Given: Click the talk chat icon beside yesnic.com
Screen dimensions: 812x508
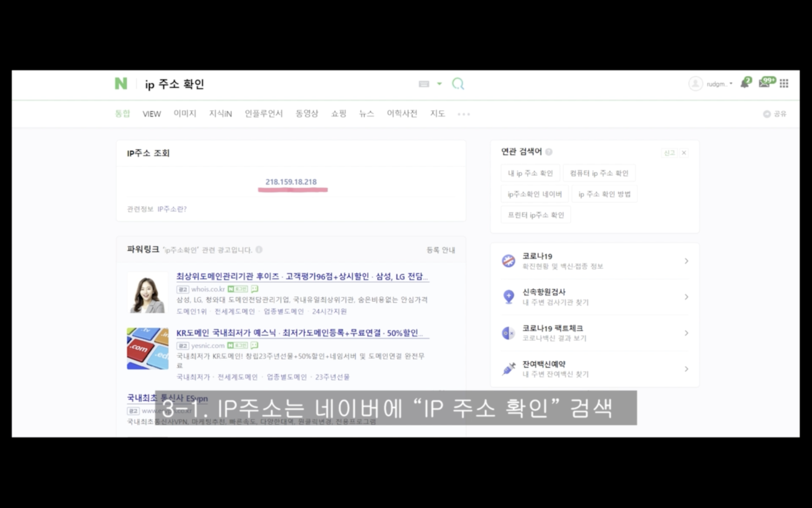Looking at the screenshot, I should point(254,345).
